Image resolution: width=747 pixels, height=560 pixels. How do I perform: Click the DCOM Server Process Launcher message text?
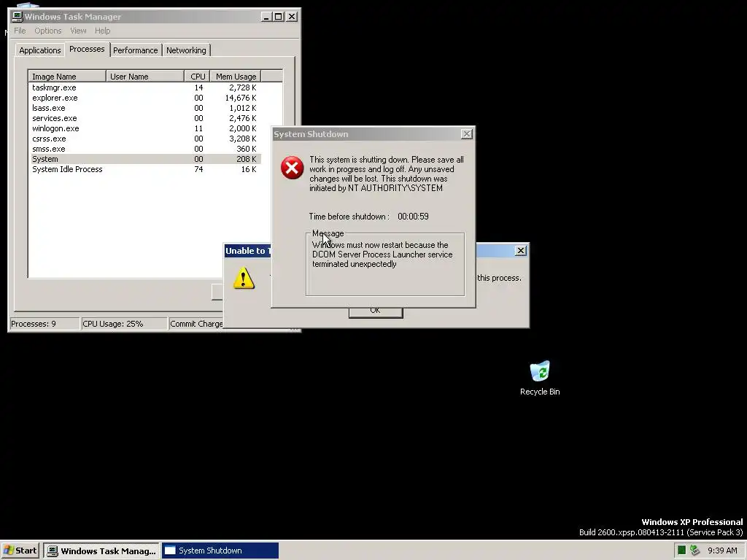click(382, 254)
